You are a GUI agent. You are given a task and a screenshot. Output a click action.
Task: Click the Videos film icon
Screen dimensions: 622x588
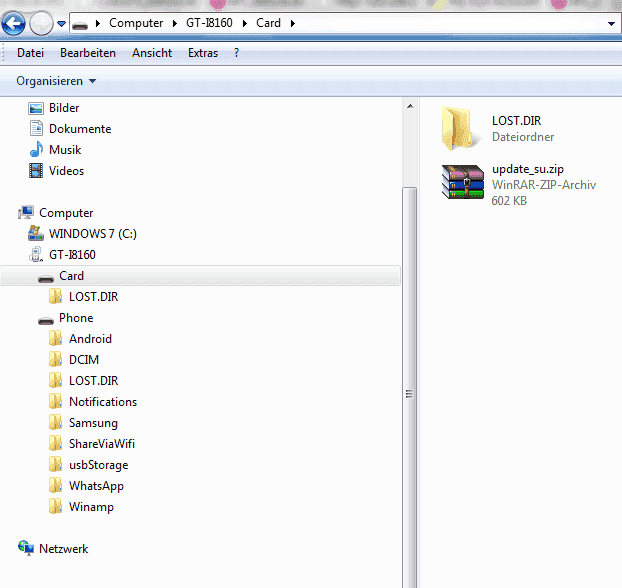coord(36,171)
